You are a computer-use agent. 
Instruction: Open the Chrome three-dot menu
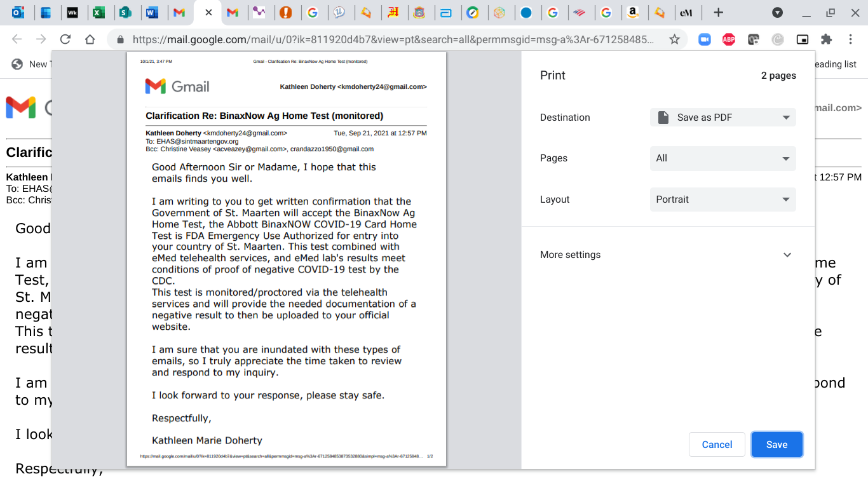850,39
